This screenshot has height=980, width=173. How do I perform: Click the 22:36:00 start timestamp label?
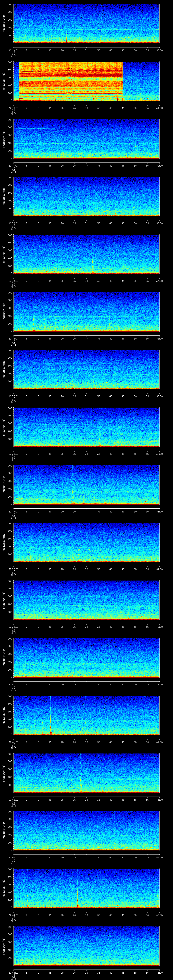[x=13, y=454]
